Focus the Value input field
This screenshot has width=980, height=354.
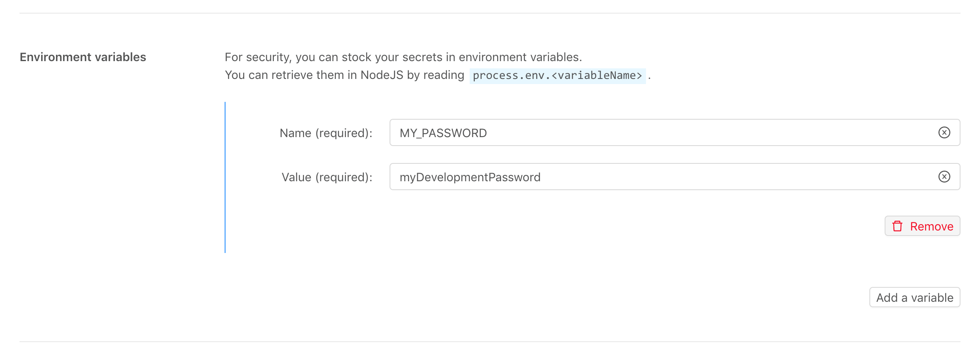coord(721,177)
